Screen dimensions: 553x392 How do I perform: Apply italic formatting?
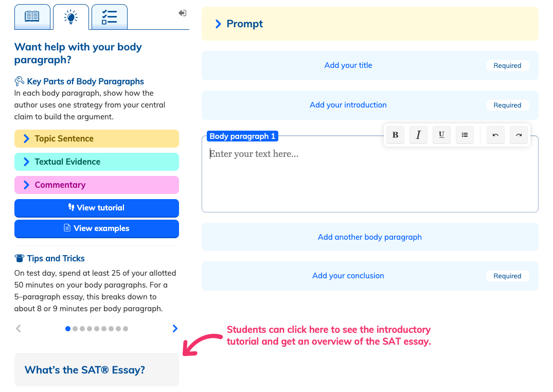(418, 135)
